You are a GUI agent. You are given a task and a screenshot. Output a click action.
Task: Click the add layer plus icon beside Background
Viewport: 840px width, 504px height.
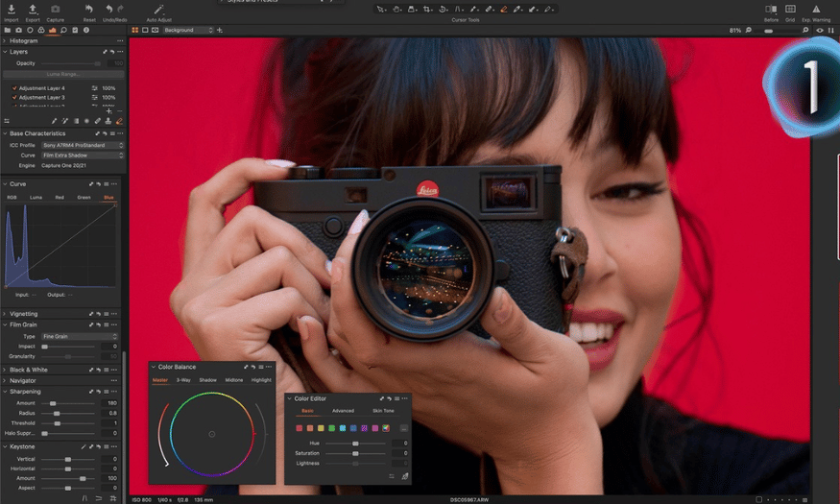pos(220,30)
